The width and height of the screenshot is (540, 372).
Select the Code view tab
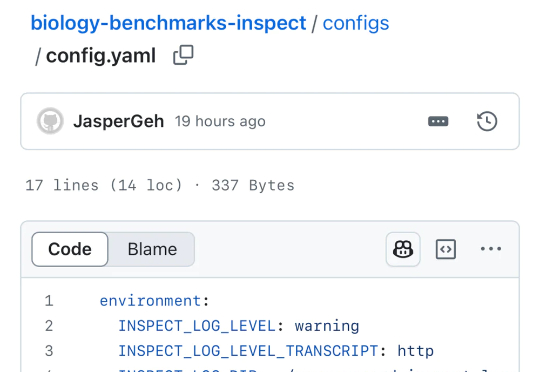pos(70,249)
